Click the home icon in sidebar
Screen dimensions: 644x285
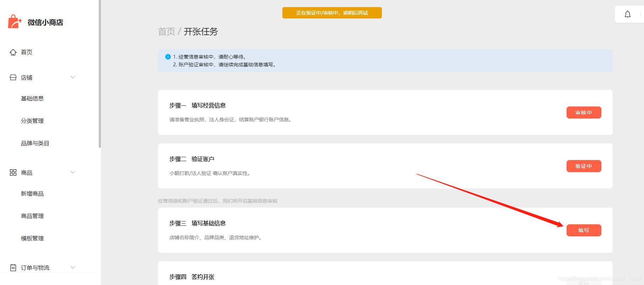pyautogui.click(x=13, y=52)
